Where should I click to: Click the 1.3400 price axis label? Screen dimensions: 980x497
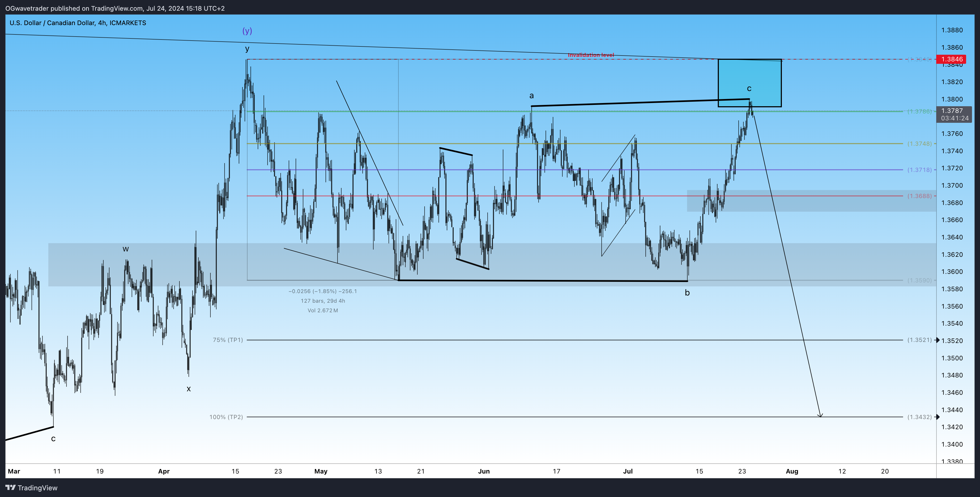pos(952,444)
